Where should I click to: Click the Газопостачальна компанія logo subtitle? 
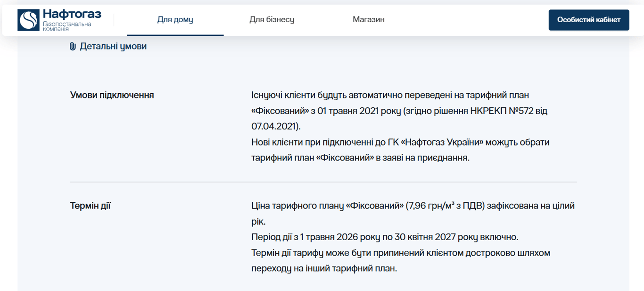[x=67, y=26]
